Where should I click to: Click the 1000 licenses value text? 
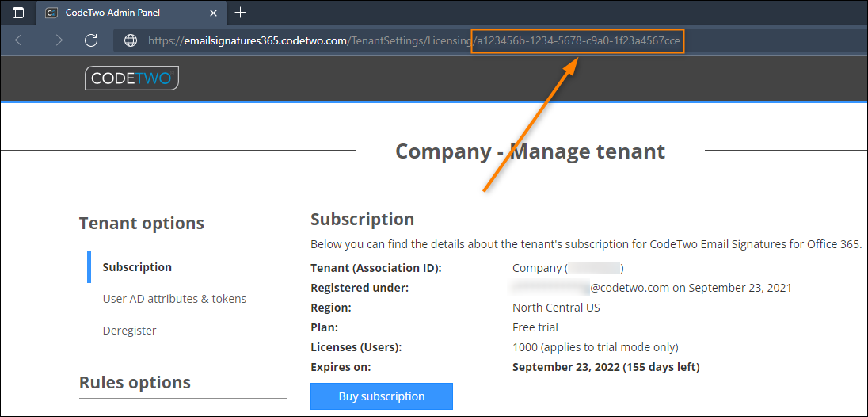[x=596, y=348]
